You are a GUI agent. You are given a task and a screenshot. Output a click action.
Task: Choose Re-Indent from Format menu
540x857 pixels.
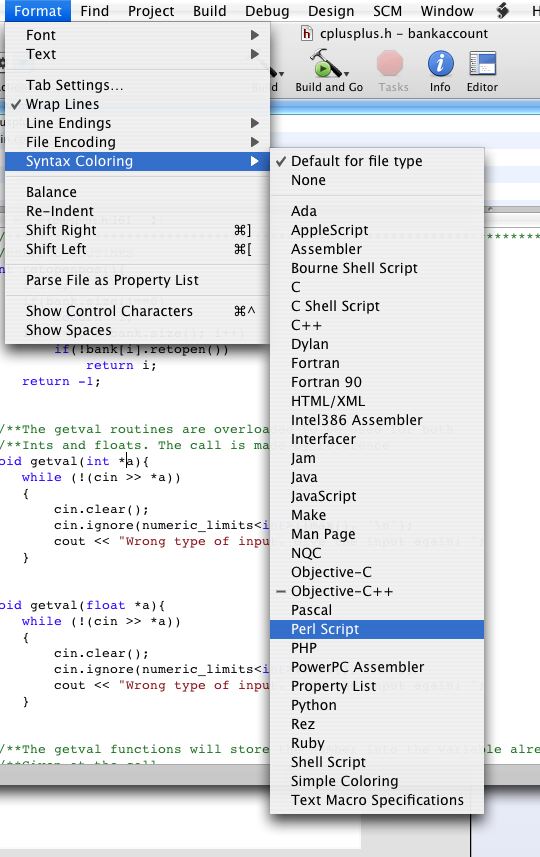[x=137, y=211]
